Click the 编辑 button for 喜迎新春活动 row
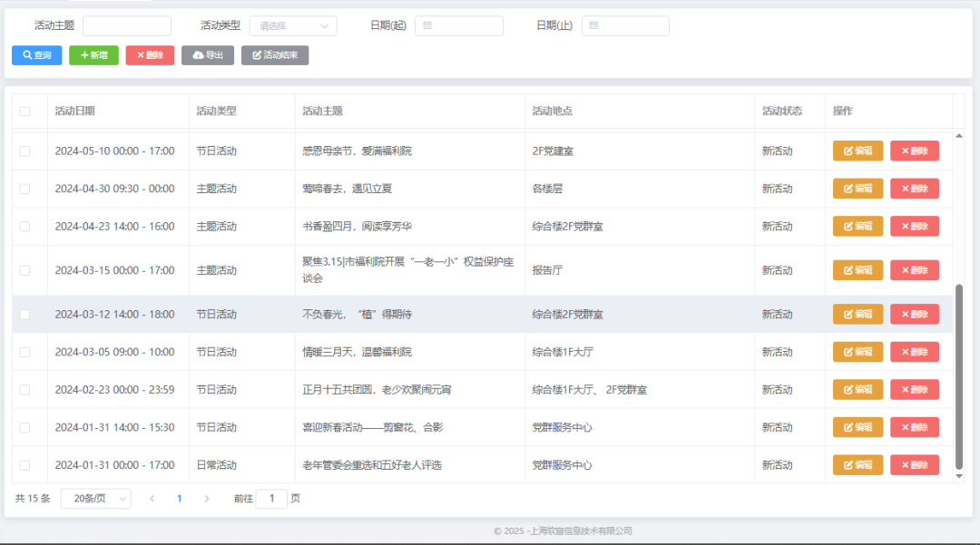 pyautogui.click(x=857, y=426)
